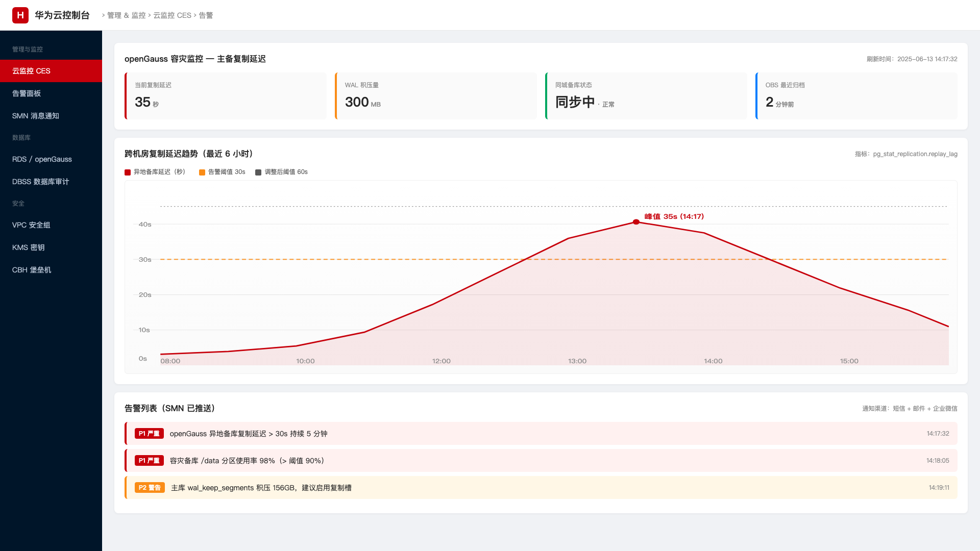Image resolution: width=980 pixels, height=551 pixels.
Task: Open VPC 安全组 in the sidebar
Action: (51, 225)
